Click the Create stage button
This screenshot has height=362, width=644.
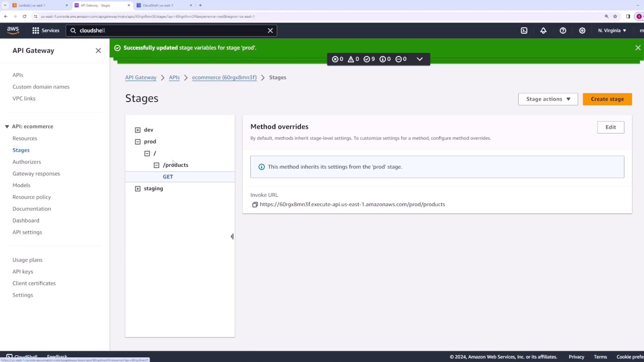click(607, 99)
